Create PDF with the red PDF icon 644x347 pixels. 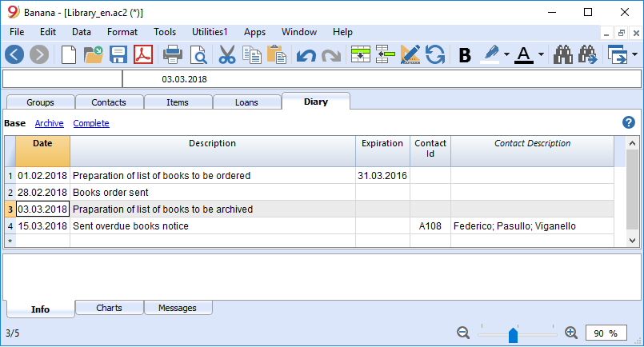tap(143, 54)
